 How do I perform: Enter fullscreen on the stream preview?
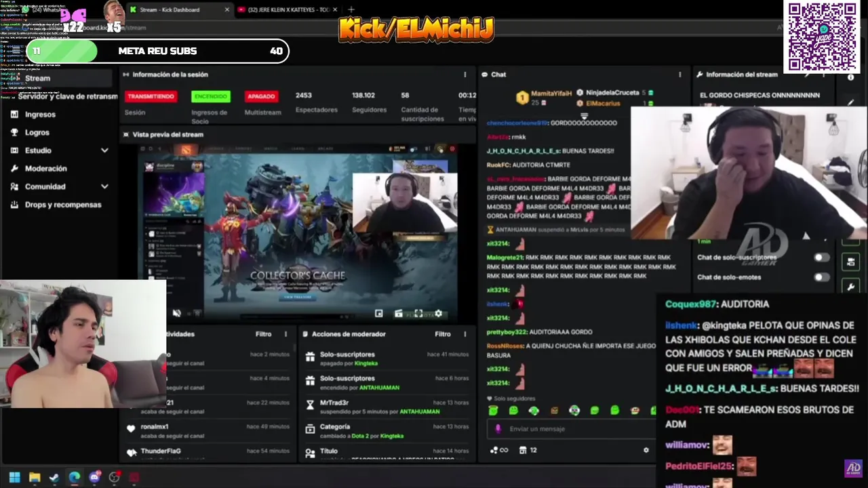(418, 313)
